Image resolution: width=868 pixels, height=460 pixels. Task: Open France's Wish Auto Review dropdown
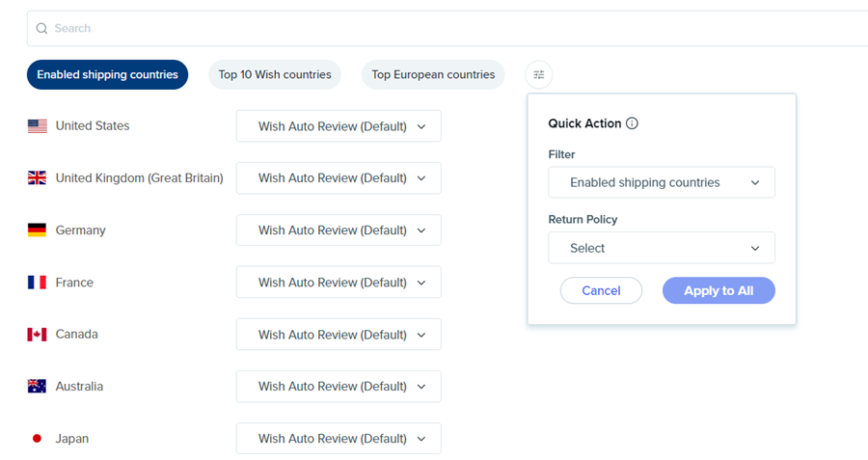[x=339, y=283]
